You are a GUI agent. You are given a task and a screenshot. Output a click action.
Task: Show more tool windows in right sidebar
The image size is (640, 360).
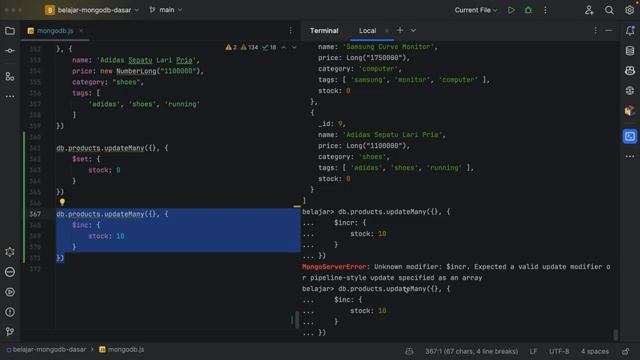pyautogui.click(x=630, y=156)
